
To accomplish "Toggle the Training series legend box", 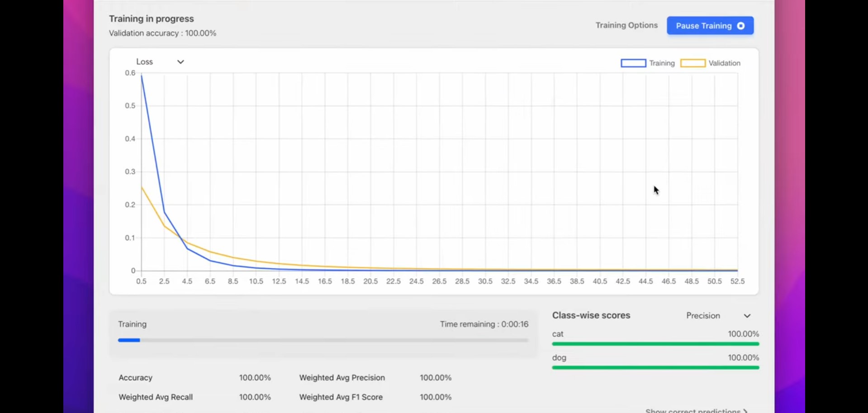I will (x=633, y=63).
